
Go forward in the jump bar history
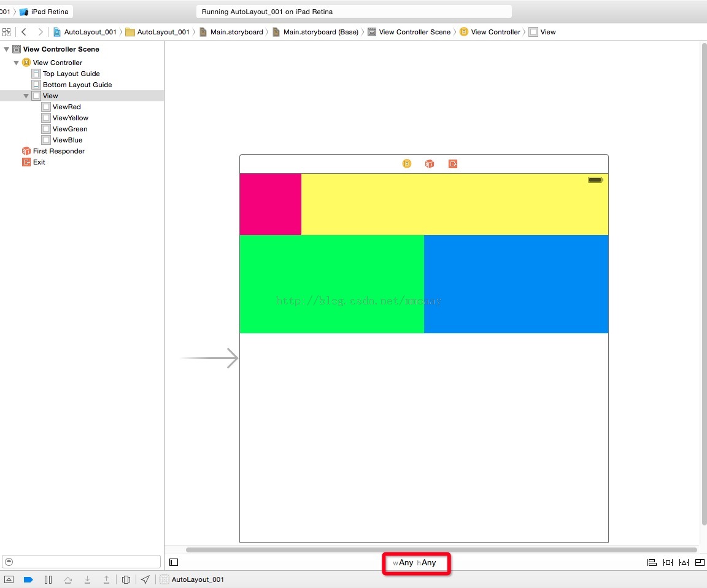point(41,32)
